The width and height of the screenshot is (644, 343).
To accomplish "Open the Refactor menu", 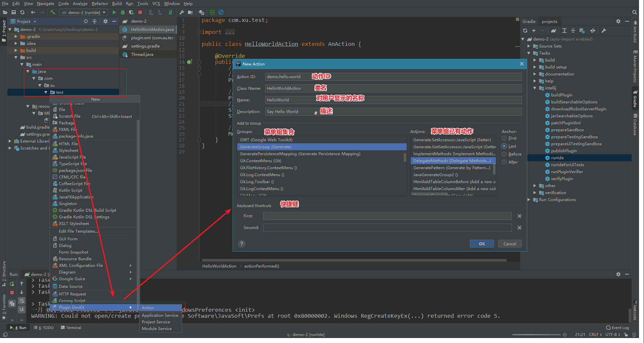I will [x=100, y=3].
